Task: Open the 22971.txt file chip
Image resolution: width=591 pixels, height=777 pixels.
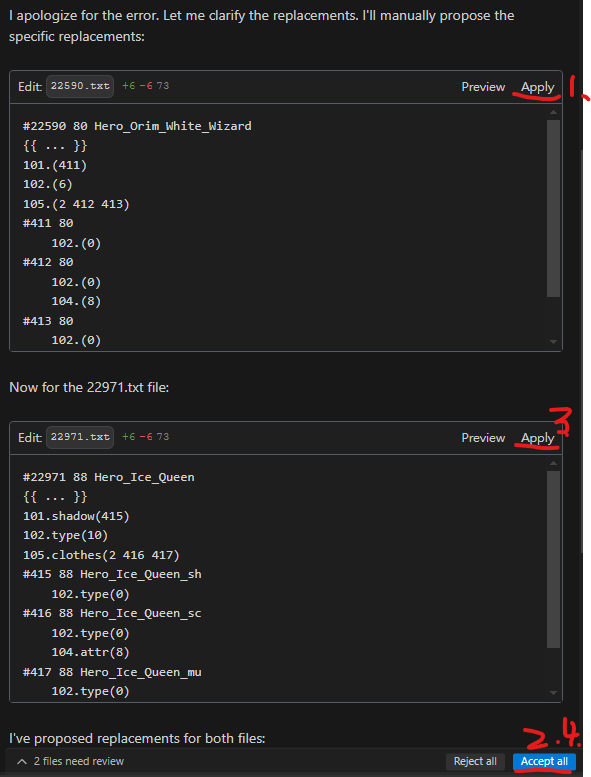Action: [80, 437]
